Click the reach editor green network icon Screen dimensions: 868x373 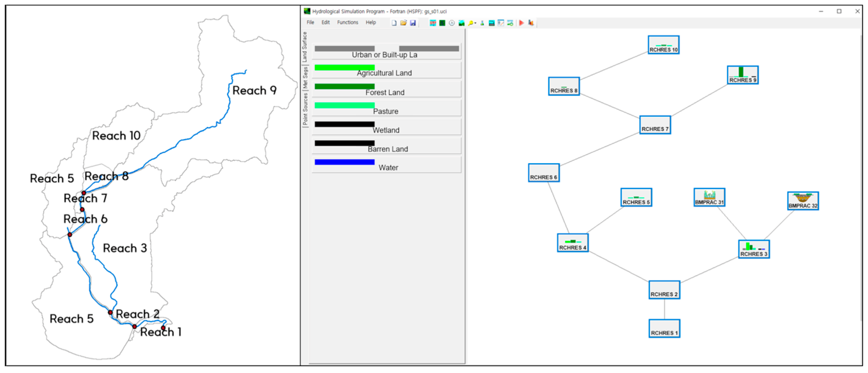(x=442, y=23)
